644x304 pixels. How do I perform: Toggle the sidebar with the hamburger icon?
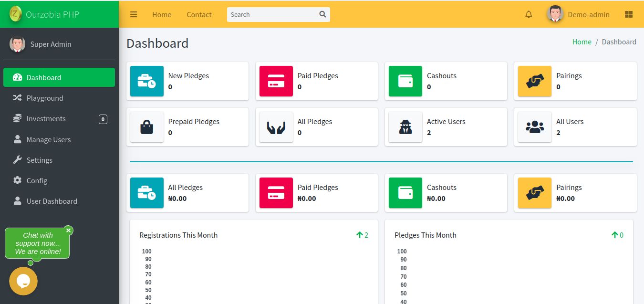[x=133, y=14]
